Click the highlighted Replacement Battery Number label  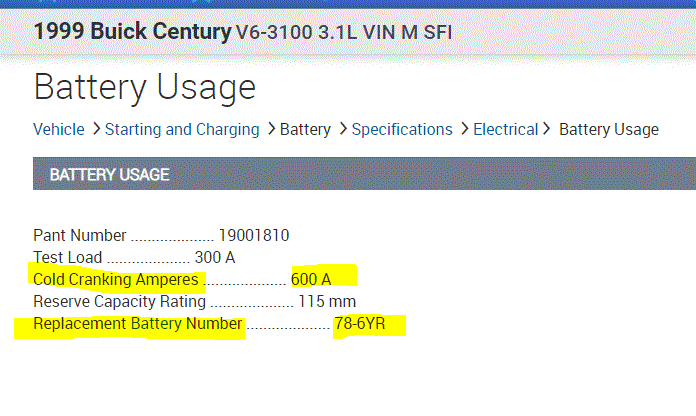tap(138, 324)
